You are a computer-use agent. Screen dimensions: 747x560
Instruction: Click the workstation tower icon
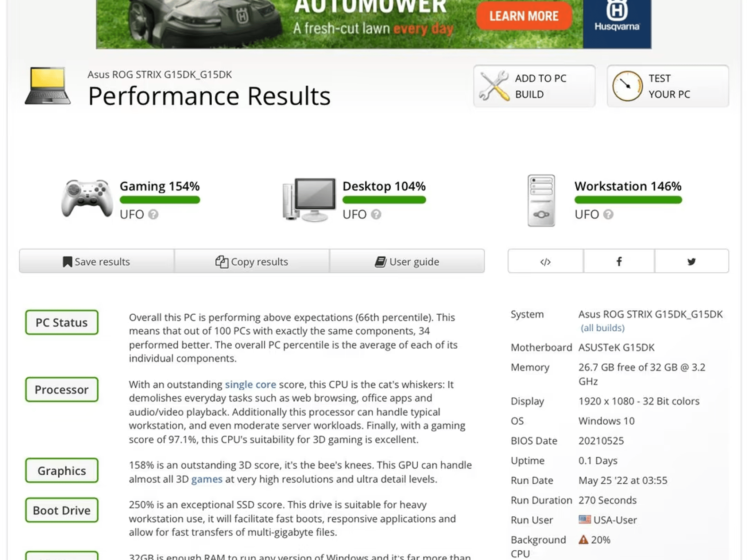(x=541, y=201)
